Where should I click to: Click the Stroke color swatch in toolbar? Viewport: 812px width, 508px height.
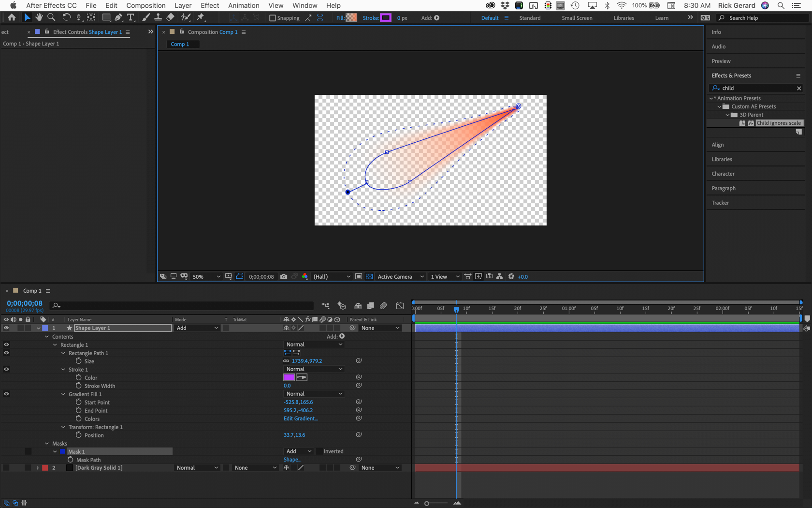(x=386, y=18)
